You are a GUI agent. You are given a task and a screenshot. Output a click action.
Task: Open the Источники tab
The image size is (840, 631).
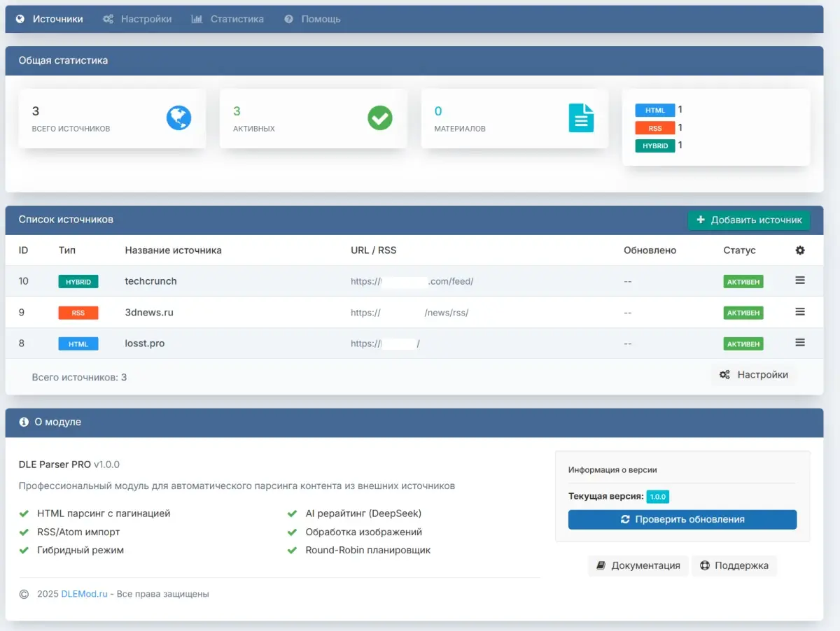click(50, 19)
